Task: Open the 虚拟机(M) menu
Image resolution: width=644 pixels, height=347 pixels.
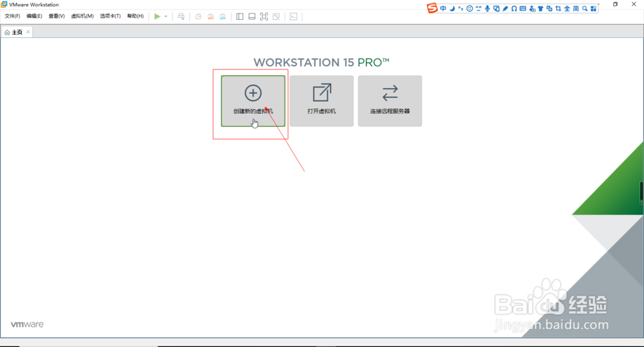Action: click(x=82, y=16)
